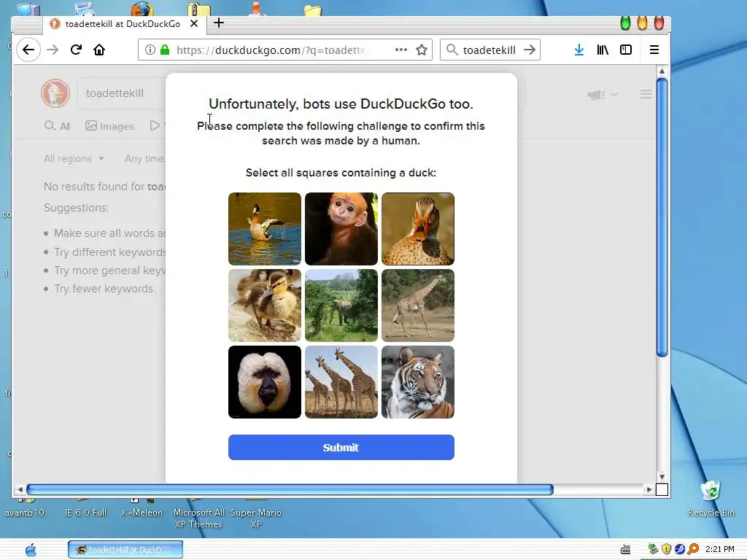Image resolution: width=747 pixels, height=560 pixels.
Task: Select the Microsoft All XP Themes shortcut
Action: click(x=198, y=517)
